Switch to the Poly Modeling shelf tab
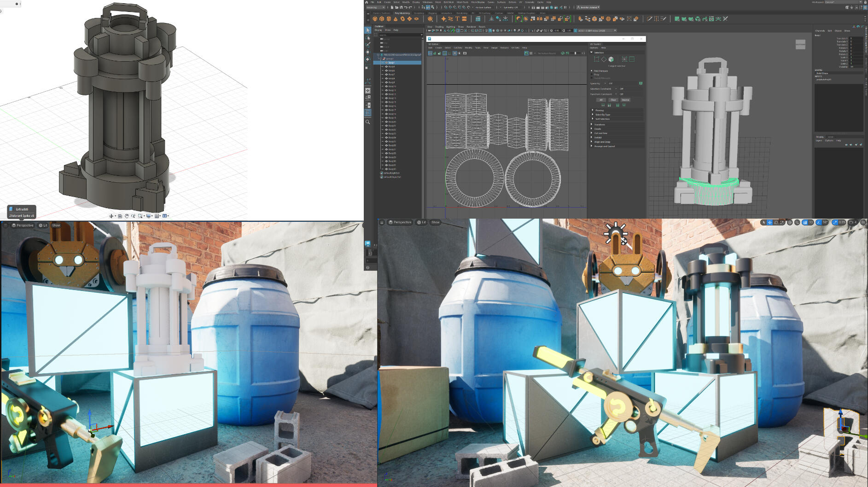The height and width of the screenshot is (487, 868). click(x=402, y=13)
